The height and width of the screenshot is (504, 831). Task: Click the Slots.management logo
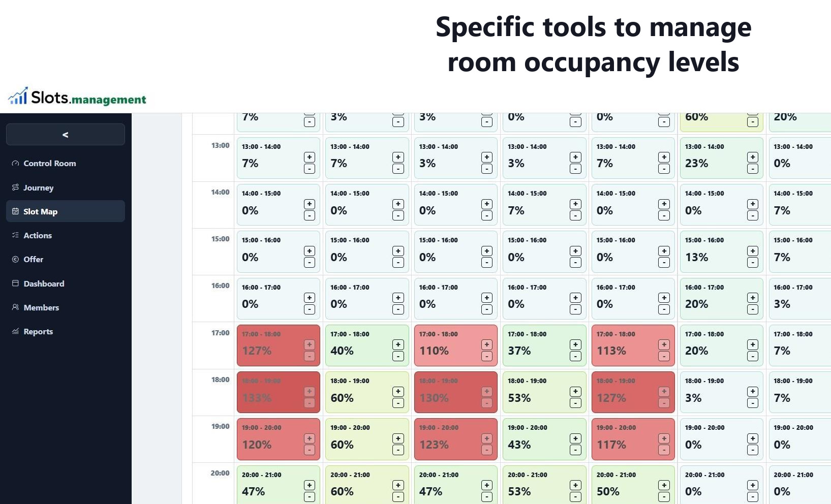[77, 96]
